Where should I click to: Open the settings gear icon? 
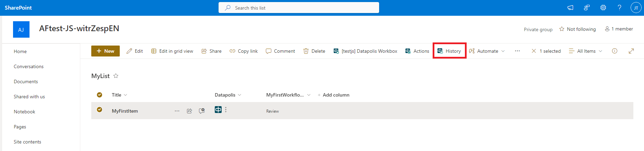pyautogui.click(x=603, y=8)
